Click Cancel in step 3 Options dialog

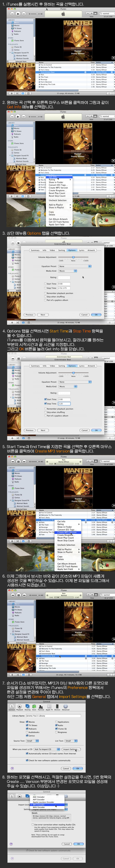(x=85, y=315)
